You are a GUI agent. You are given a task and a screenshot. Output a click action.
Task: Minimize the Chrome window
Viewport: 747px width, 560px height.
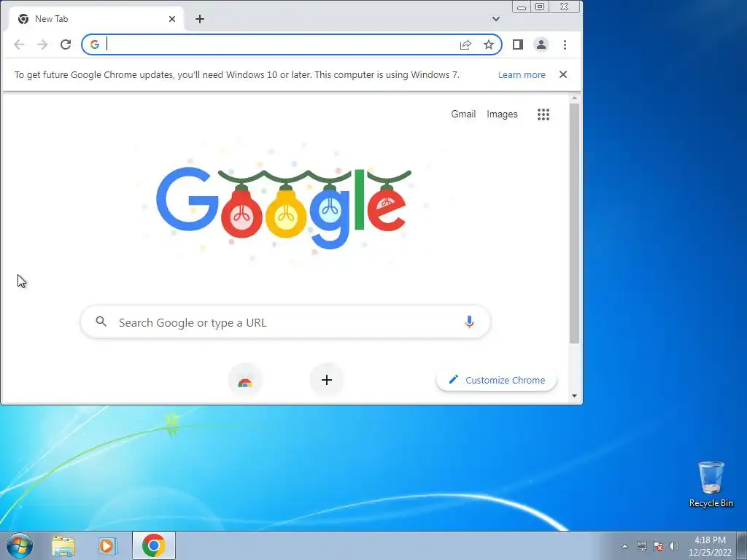pos(522,7)
